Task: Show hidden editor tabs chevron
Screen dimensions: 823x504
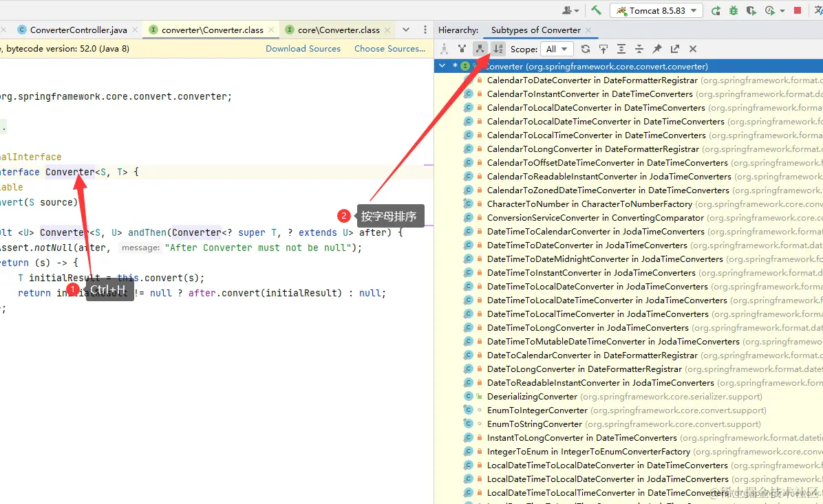Action: tap(406, 30)
